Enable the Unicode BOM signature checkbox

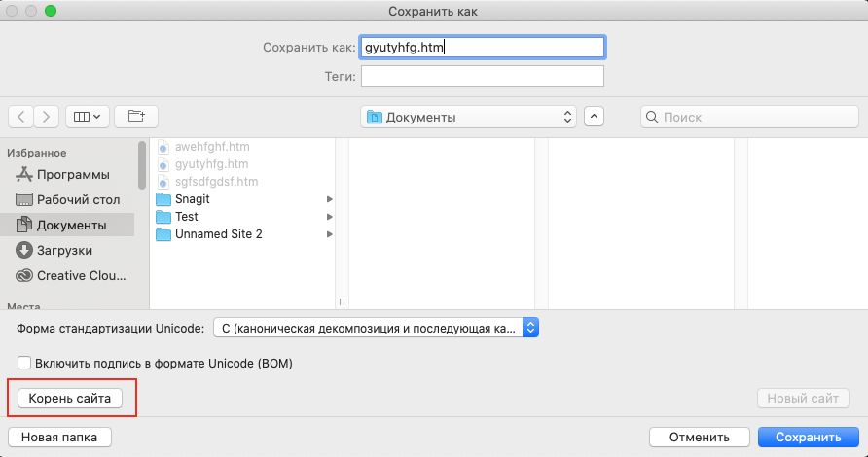24,363
